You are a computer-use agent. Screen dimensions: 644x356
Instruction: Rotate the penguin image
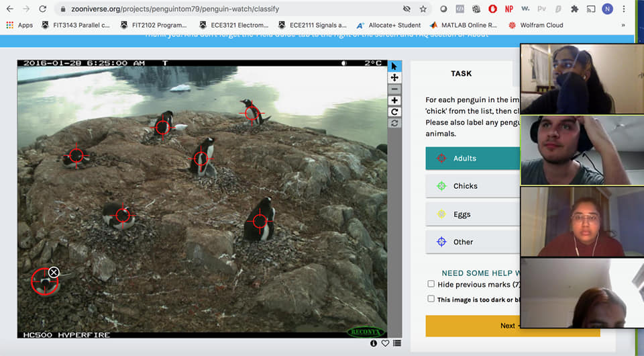394,112
